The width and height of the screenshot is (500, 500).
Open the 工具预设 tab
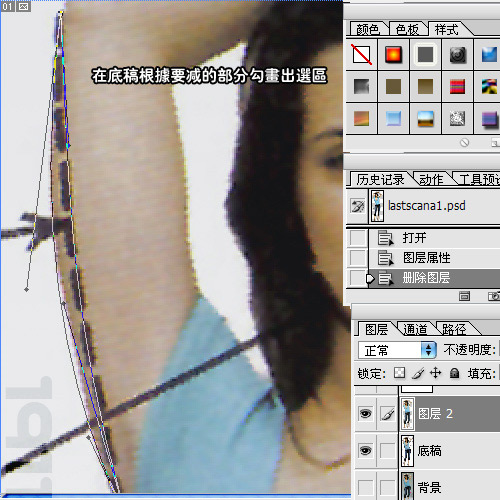(x=479, y=180)
